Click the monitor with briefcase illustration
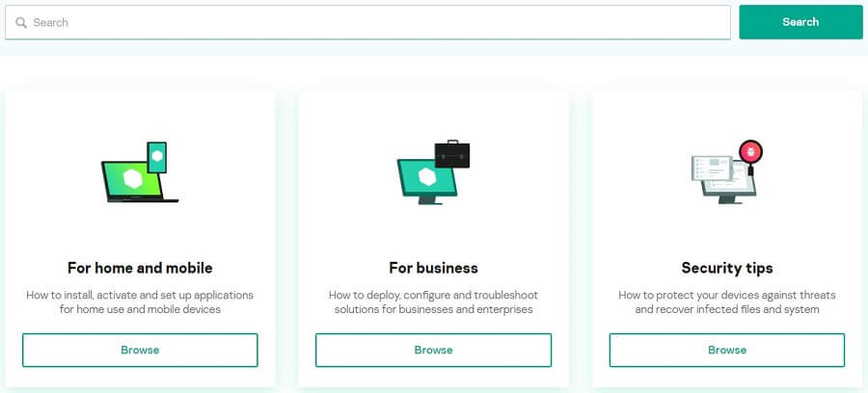 pyautogui.click(x=433, y=172)
